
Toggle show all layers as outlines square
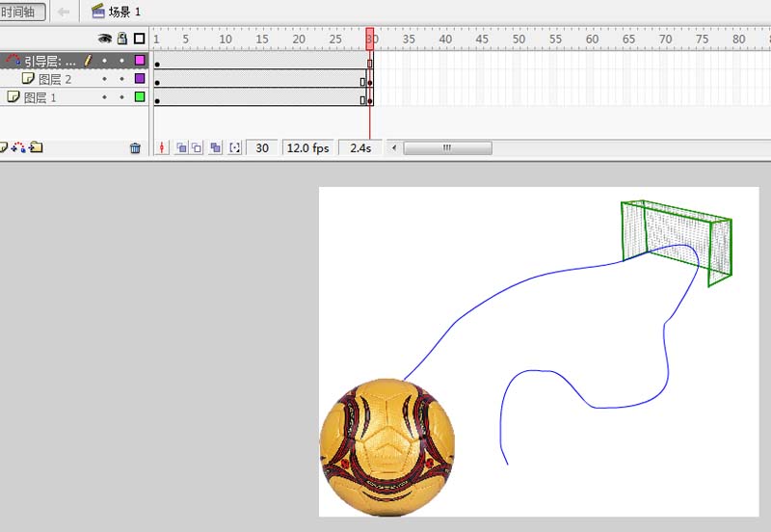140,39
